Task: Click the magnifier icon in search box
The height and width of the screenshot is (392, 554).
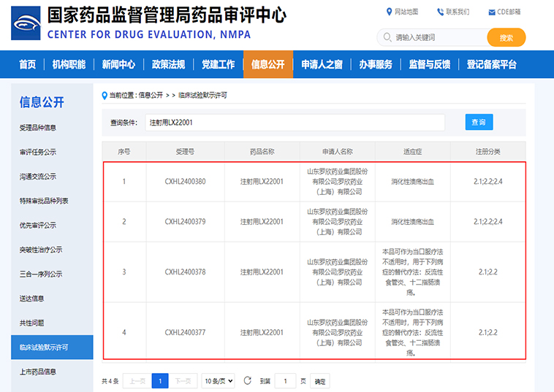Action: [x=387, y=37]
